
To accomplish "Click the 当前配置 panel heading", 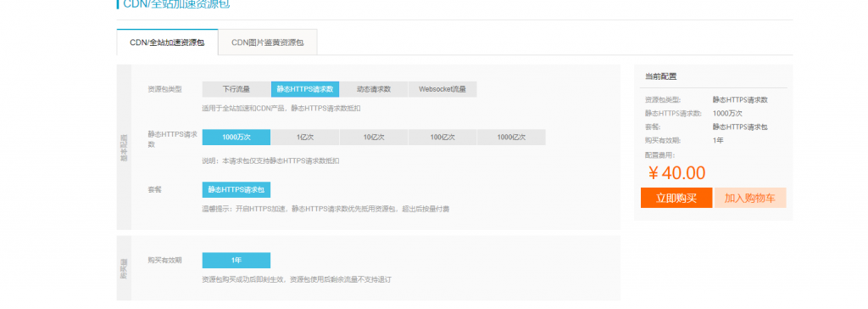I will (660, 76).
